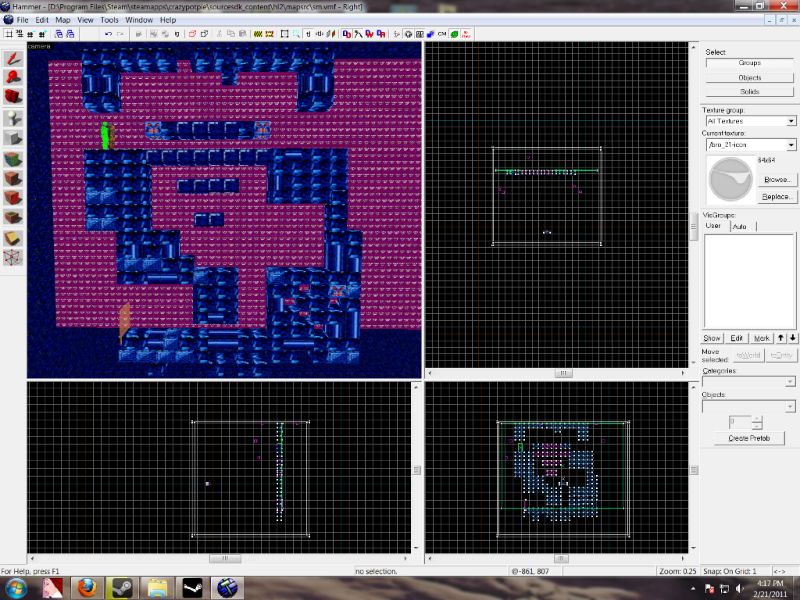
Task: Open the Toggle Texture Application tool
Action: [13, 159]
